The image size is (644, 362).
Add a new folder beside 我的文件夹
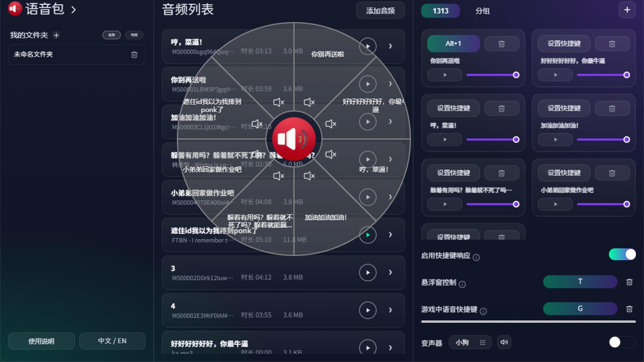tap(56, 35)
